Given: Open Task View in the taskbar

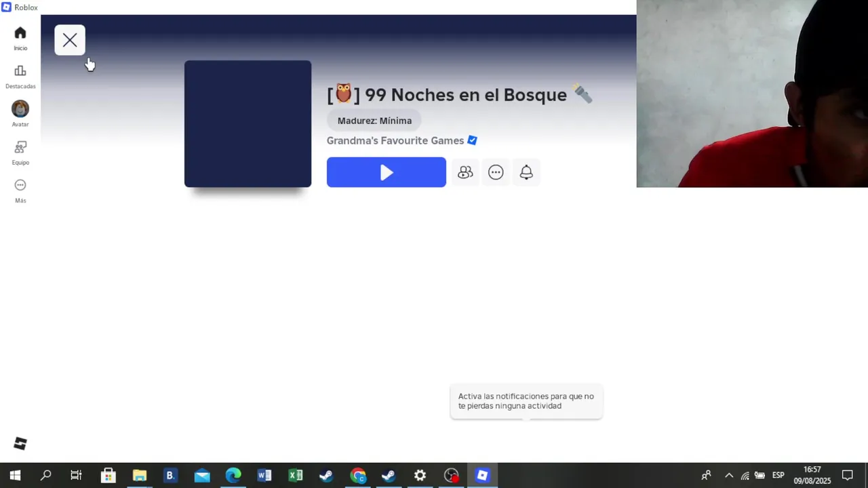Looking at the screenshot, I should pos(76,476).
